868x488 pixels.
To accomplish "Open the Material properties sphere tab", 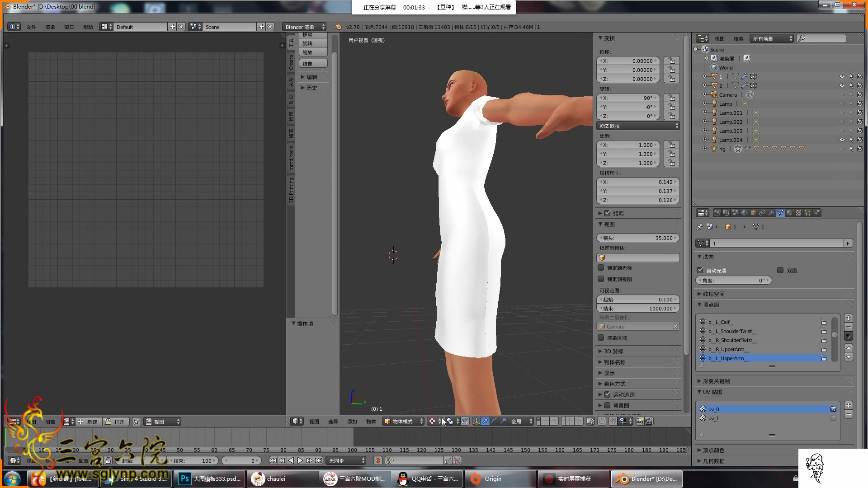I will pos(789,213).
